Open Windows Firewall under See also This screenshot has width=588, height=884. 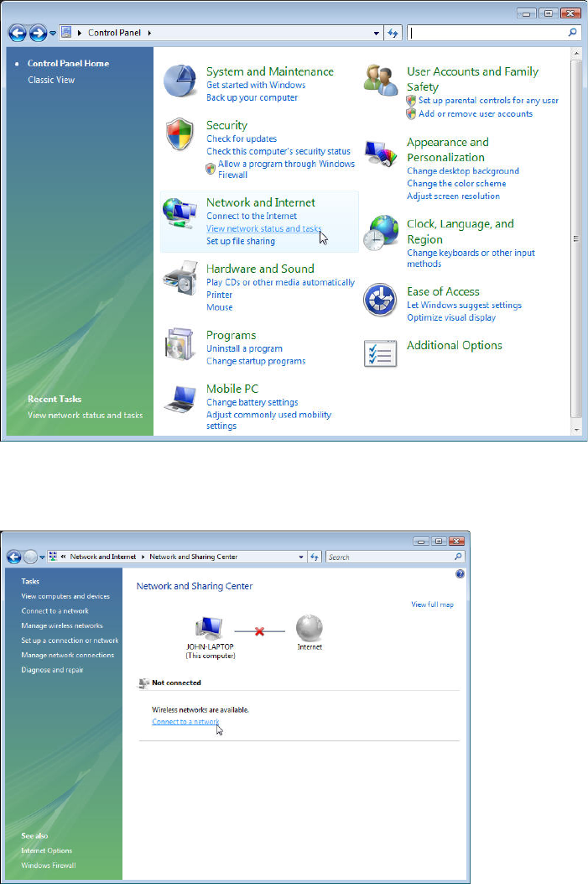point(49,866)
